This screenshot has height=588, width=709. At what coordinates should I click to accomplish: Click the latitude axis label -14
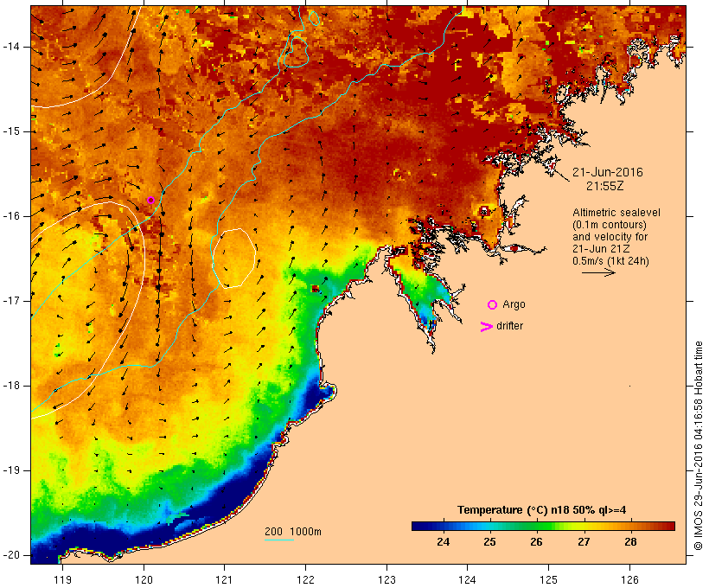(11, 47)
